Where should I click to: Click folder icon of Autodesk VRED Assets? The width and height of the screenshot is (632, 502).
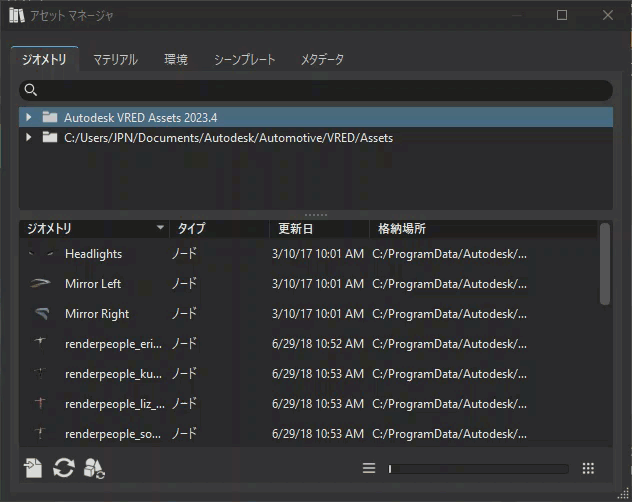point(50,117)
